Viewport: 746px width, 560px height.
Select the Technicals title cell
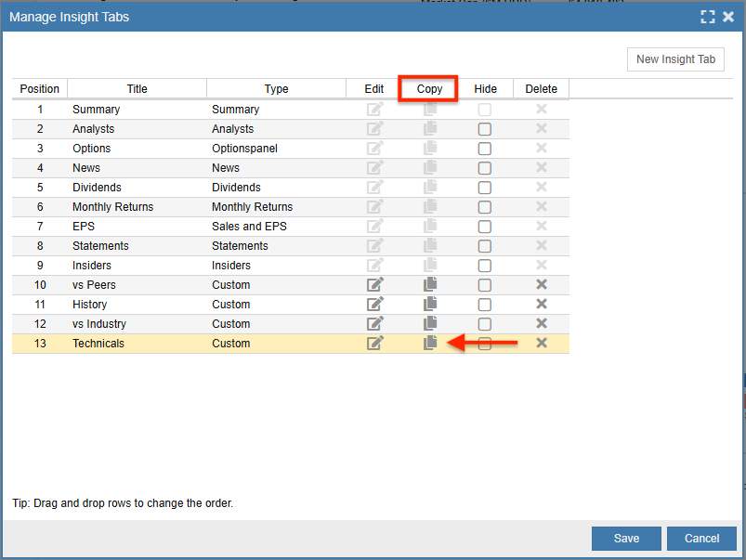click(137, 344)
